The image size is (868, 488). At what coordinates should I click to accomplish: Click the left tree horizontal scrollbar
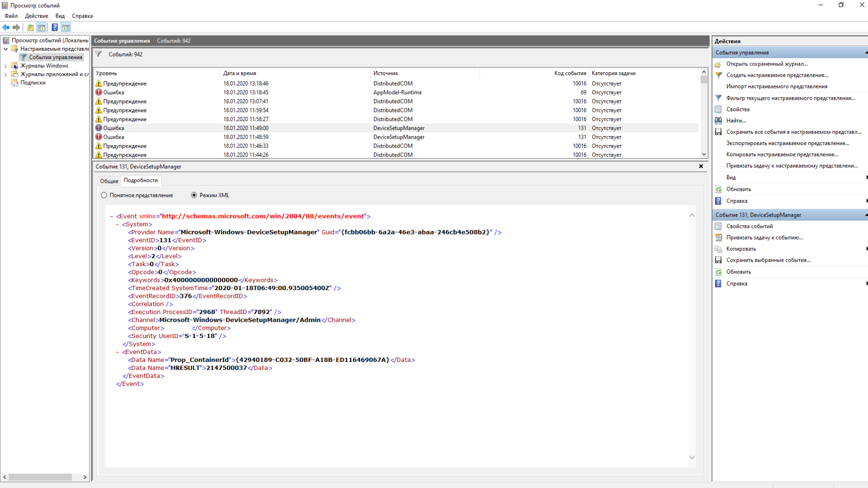click(x=40, y=477)
